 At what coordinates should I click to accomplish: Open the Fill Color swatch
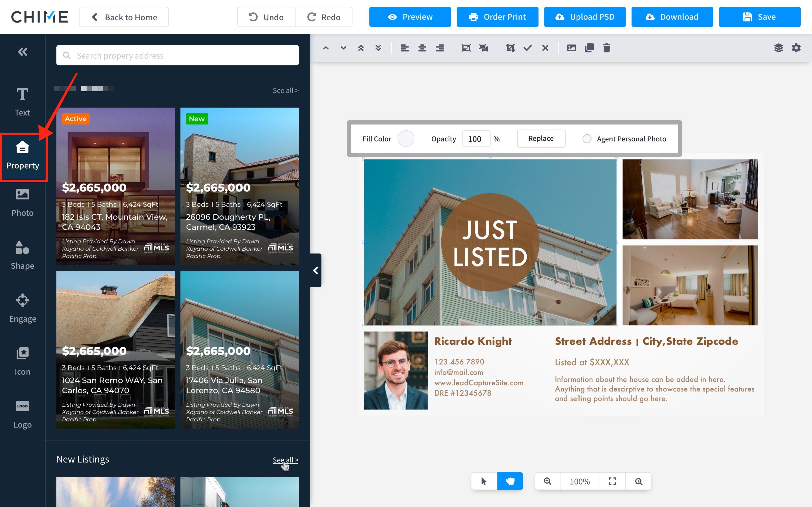(x=406, y=139)
